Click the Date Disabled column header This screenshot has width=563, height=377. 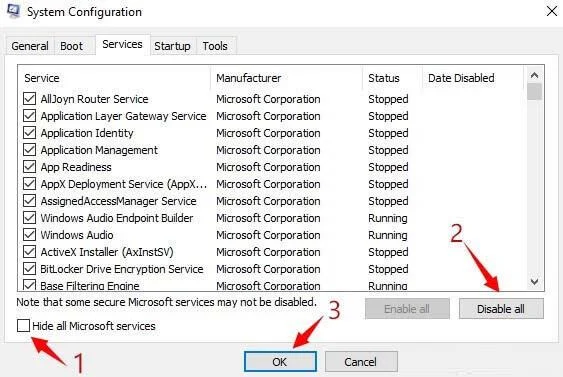473,78
